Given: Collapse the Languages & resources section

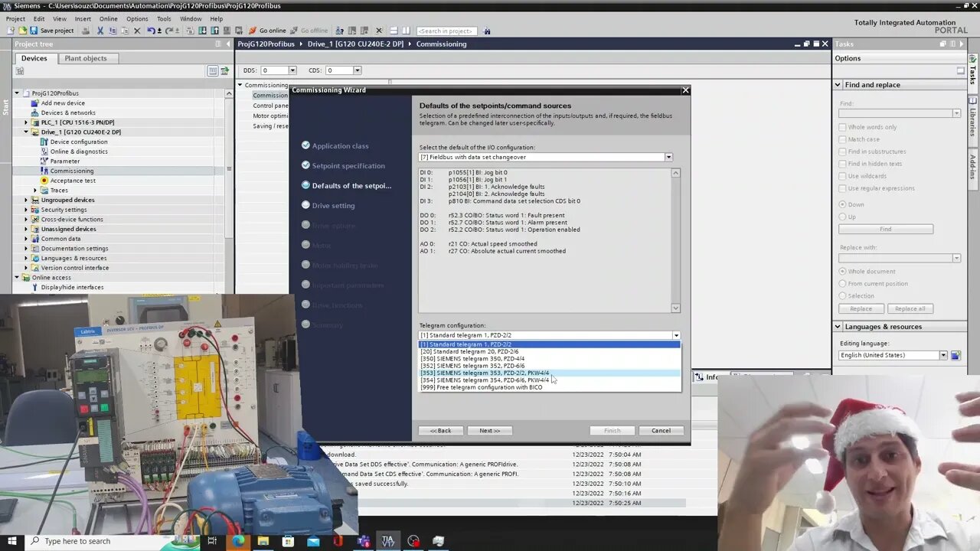Looking at the screenshot, I should click(838, 327).
